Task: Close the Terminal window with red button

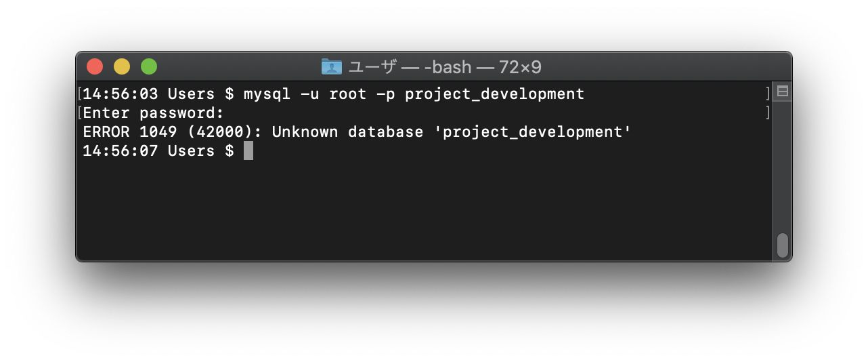Action: coord(95,66)
